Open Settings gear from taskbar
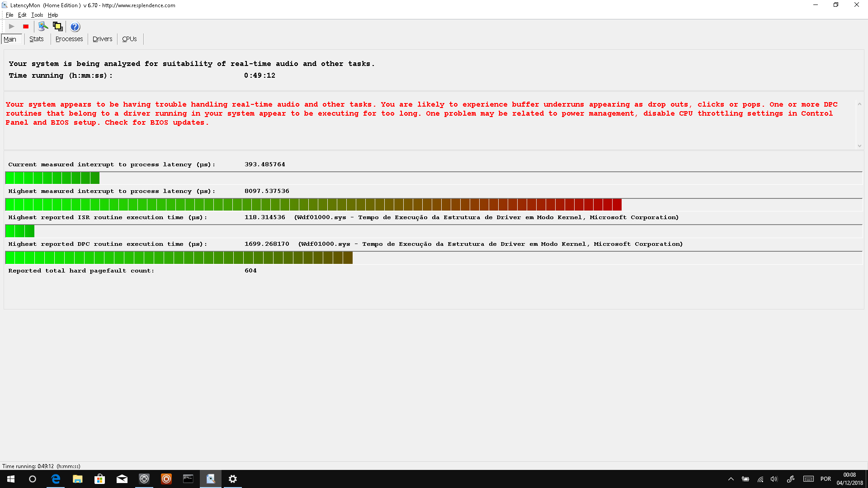This screenshot has width=868, height=488. (x=232, y=479)
